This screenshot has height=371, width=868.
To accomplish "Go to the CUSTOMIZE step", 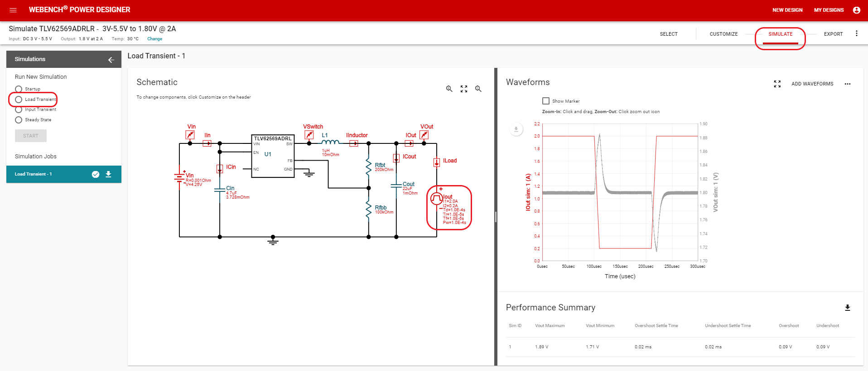I will (723, 34).
